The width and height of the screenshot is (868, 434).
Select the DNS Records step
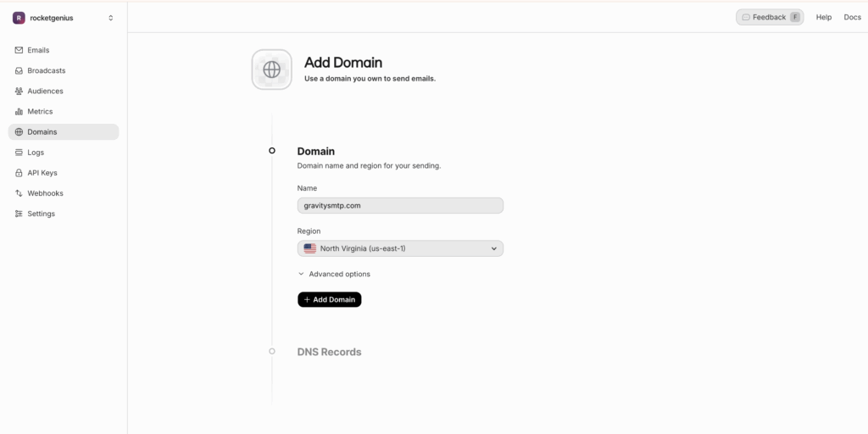[x=330, y=352]
